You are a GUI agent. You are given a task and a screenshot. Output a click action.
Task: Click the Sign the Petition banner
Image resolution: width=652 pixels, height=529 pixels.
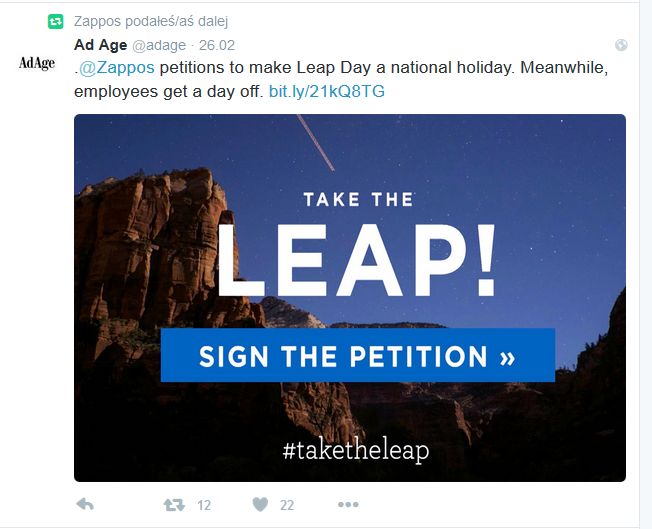tap(358, 355)
